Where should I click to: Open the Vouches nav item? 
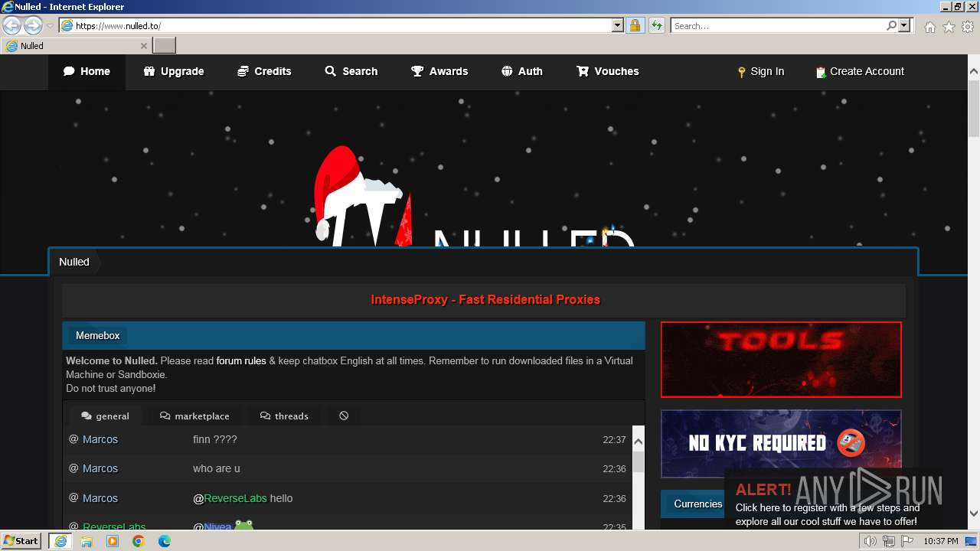(x=608, y=71)
